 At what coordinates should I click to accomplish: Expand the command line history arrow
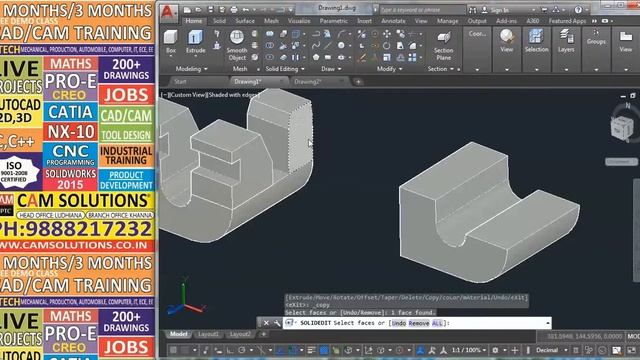point(548,323)
